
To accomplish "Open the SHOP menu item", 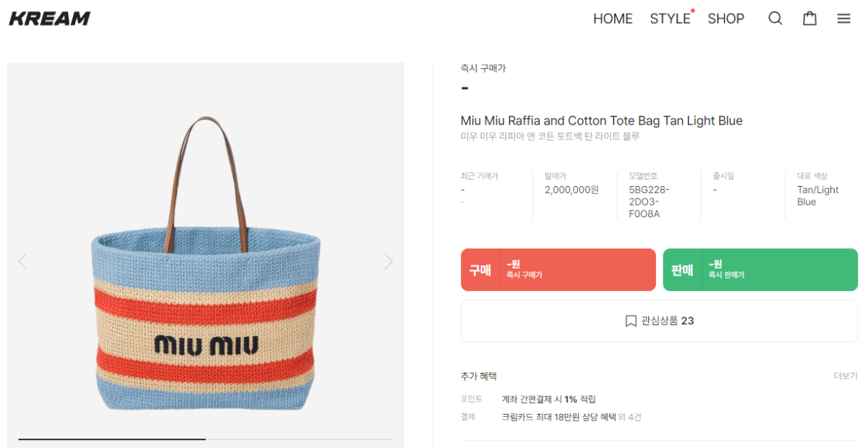I will 726,19.
